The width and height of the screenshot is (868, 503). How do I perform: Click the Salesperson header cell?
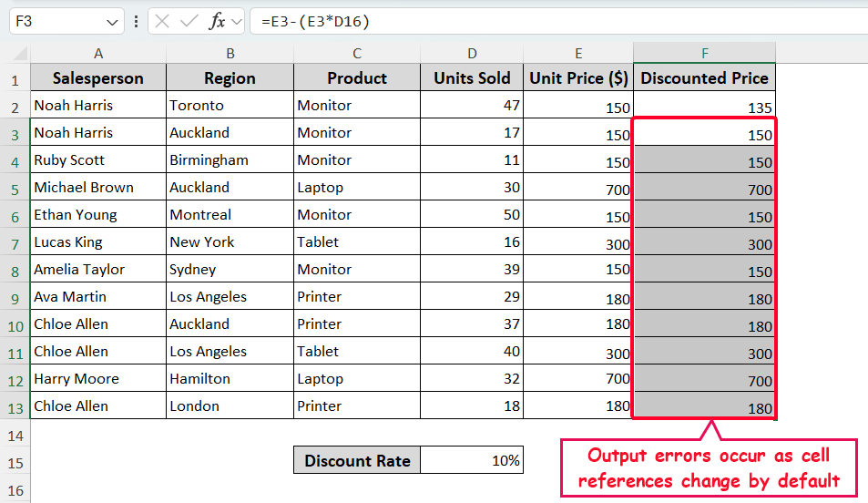point(98,78)
